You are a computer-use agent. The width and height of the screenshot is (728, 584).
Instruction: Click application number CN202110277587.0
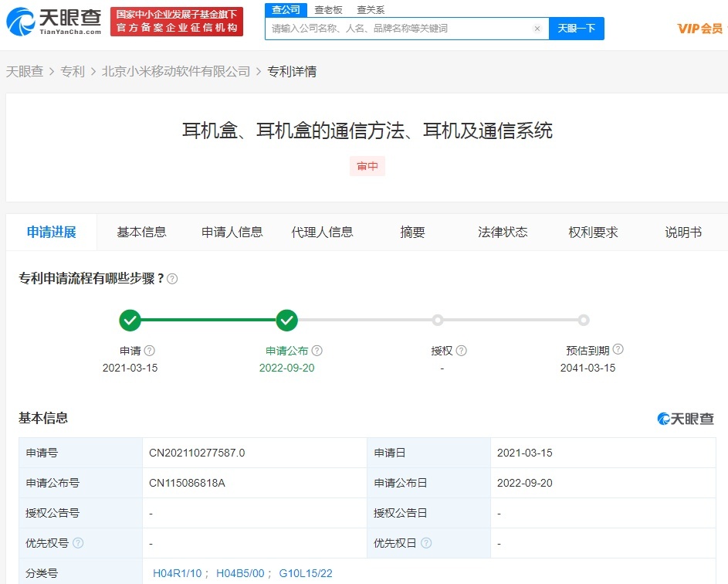coord(197,453)
